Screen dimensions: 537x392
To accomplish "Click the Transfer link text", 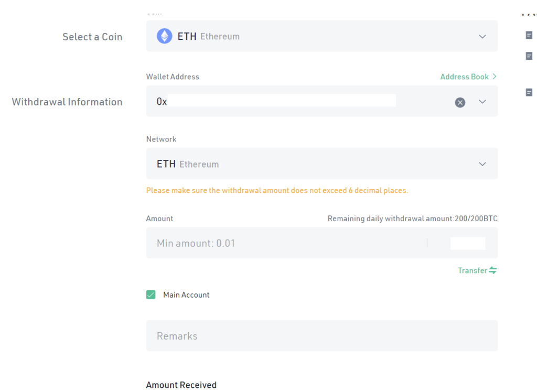I will click(x=472, y=270).
